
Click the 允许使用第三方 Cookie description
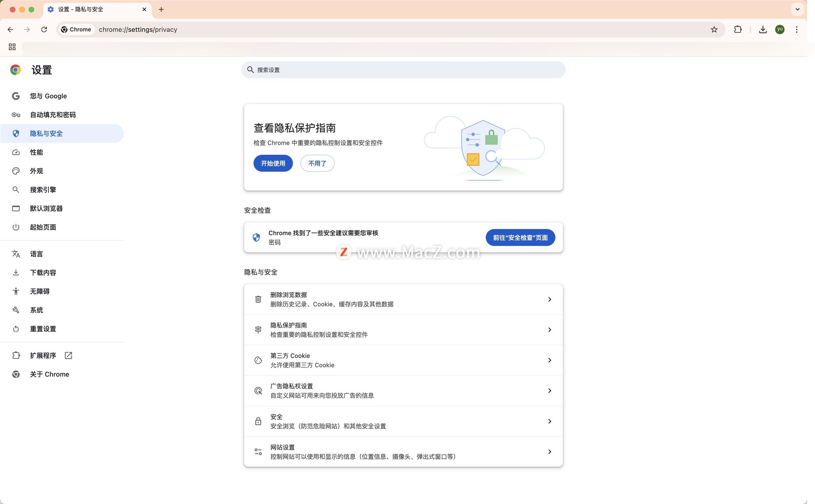click(302, 365)
